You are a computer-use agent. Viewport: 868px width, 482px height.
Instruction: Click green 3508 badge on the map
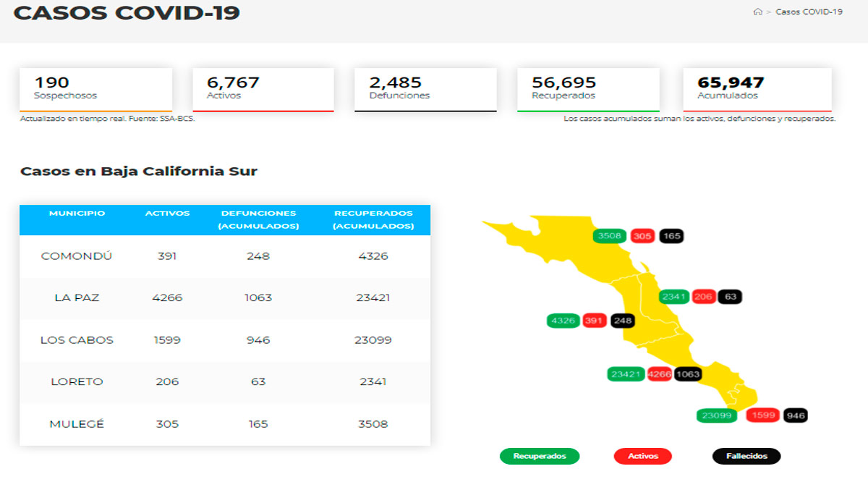click(610, 236)
